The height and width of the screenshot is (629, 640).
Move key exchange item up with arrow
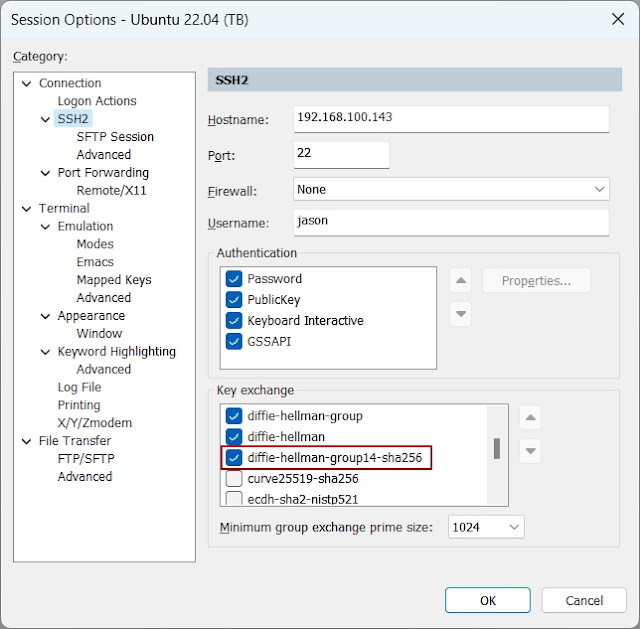(530, 418)
